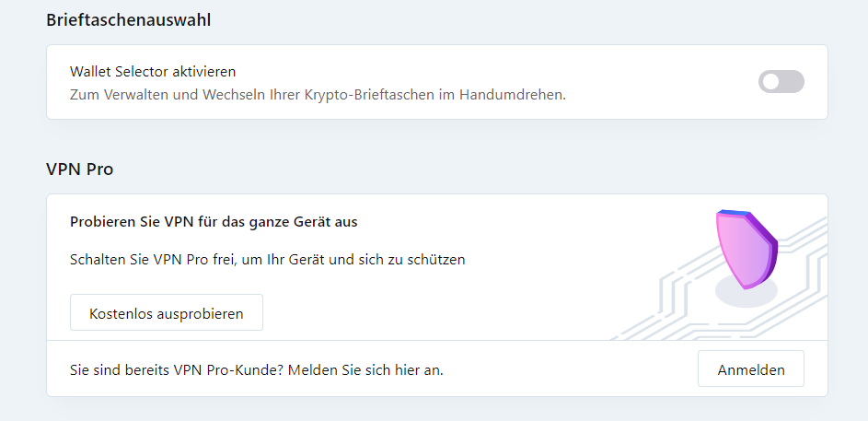Screen dimensions: 868x421
Task: Click the Brieftaschenauswahl section heading
Action: (x=129, y=20)
